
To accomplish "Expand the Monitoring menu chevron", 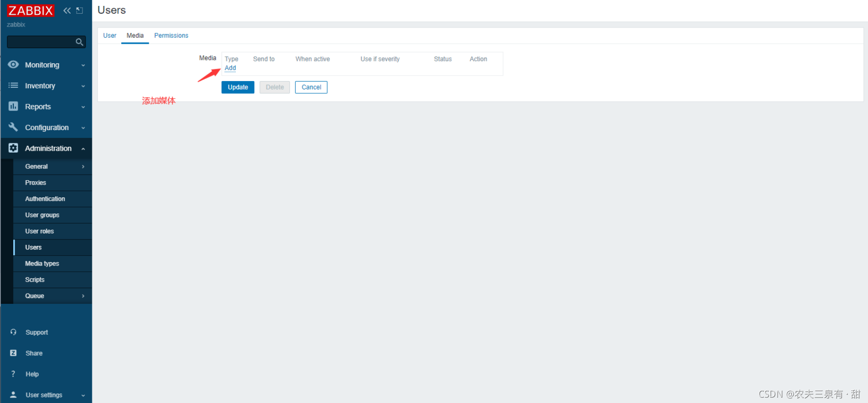I will click(x=83, y=65).
